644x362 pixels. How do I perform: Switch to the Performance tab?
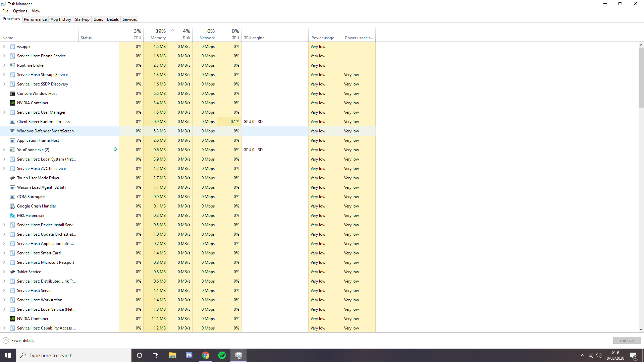[35, 19]
